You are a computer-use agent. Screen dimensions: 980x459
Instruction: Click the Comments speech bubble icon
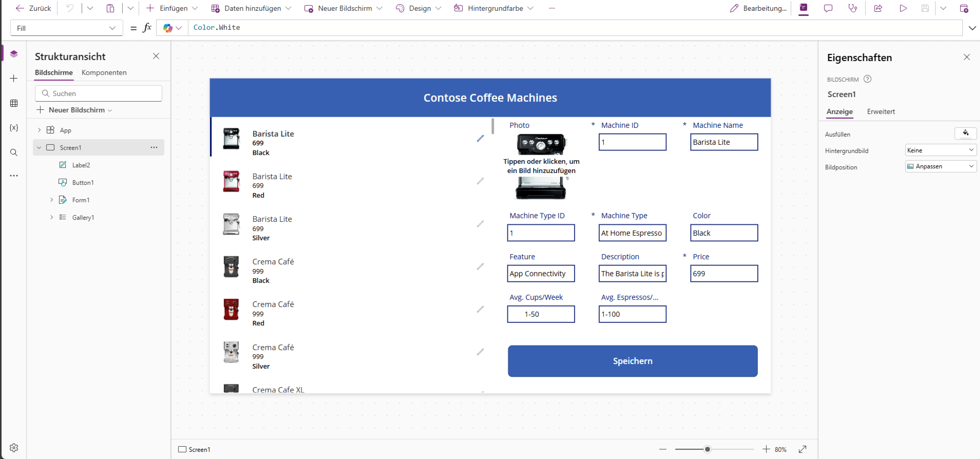point(828,8)
